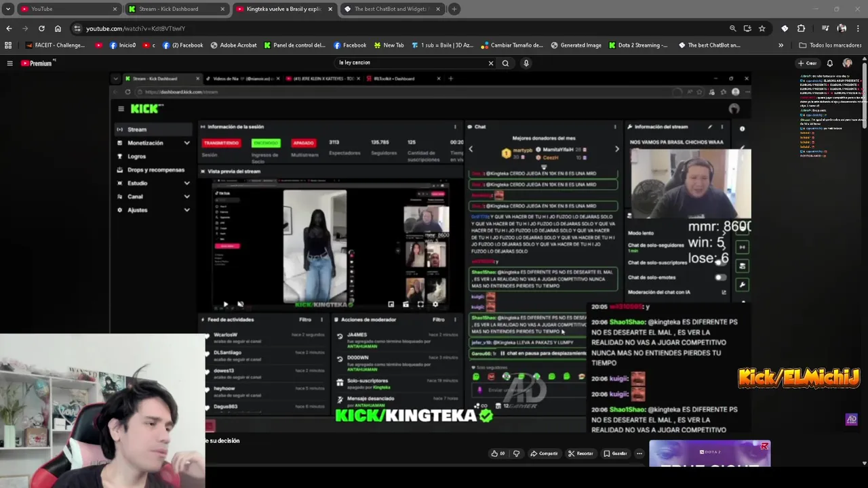Like the video with thumbs up
Screen dimensions: 868x488
pyautogui.click(x=498, y=453)
